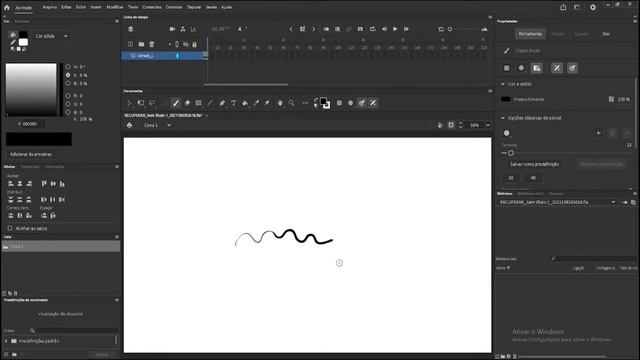Click the Delete Layer trash icon
The height and width of the screenshot is (360, 640).
point(151,44)
